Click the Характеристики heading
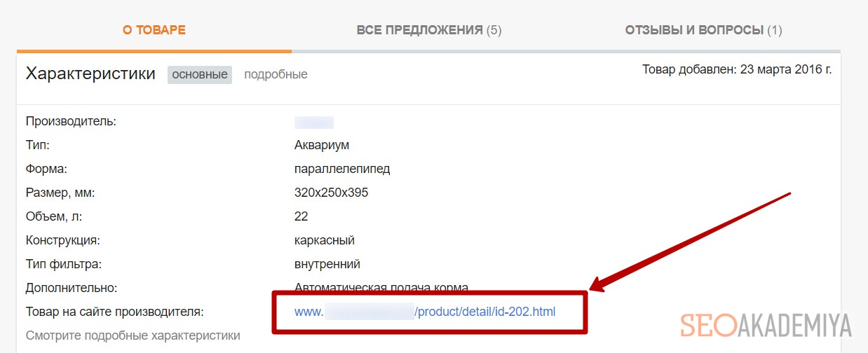 pos(90,74)
